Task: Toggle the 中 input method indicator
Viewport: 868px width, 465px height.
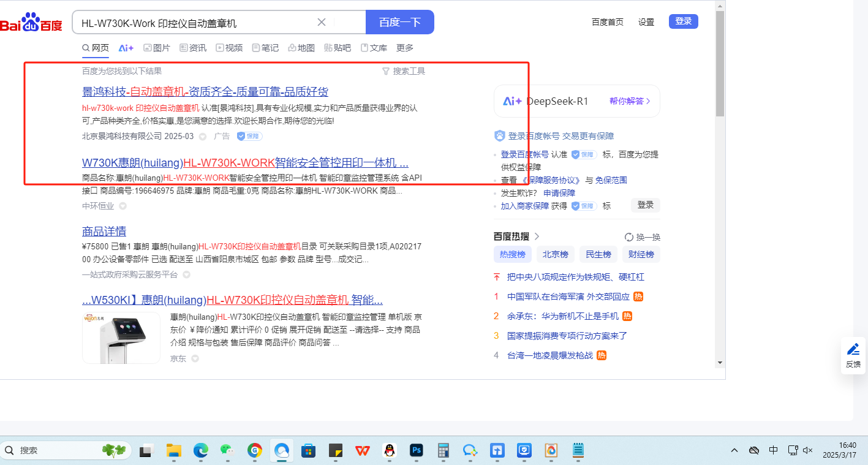Action: click(x=773, y=450)
